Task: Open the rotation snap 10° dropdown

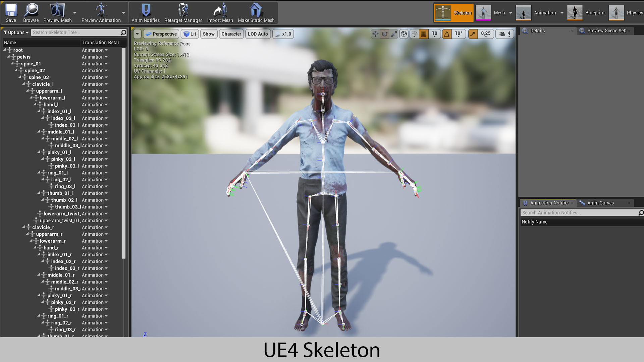Action: tap(458, 34)
